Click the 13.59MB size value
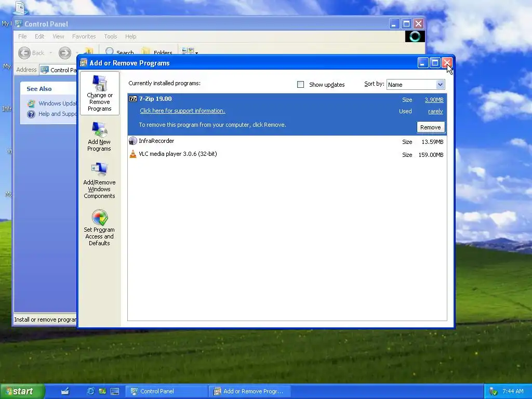Screen dimensions: 532x399 (x=432, y=142)
